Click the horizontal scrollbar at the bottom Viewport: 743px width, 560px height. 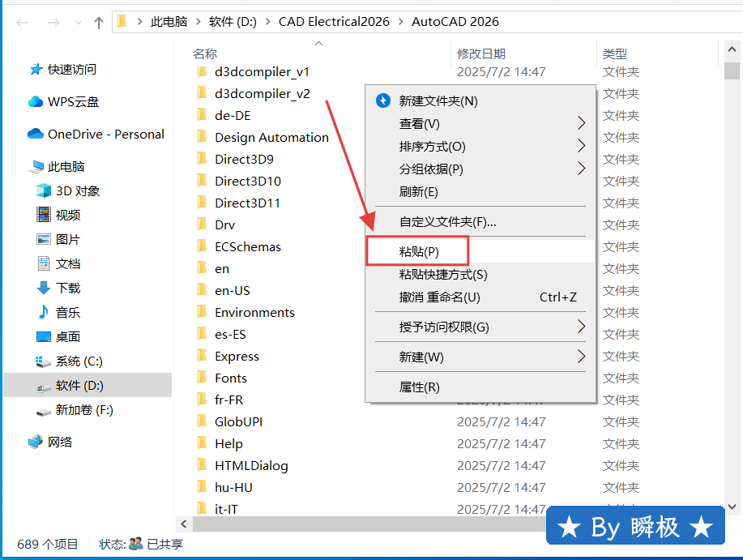coord(357,524)
